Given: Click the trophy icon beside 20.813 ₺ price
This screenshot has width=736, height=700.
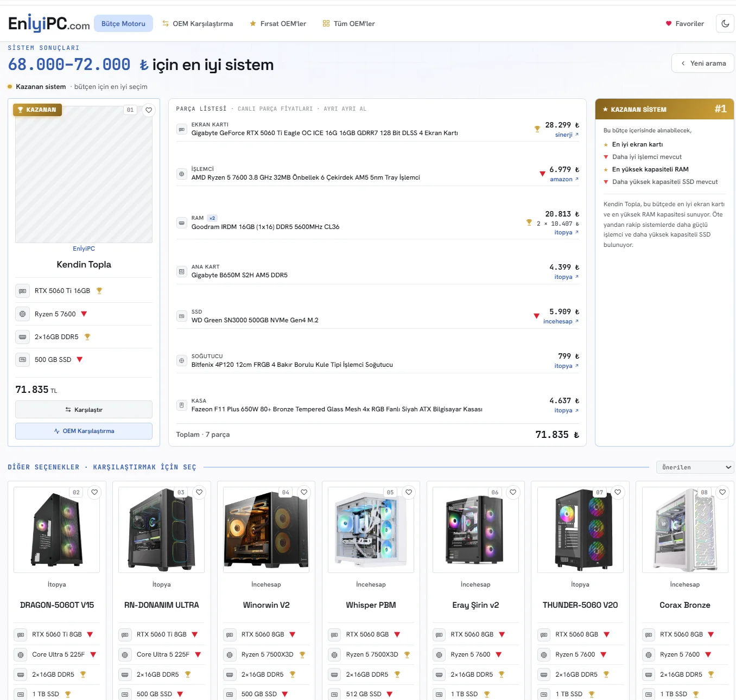Looking at the screenshot, I should [x=529, y=222].
